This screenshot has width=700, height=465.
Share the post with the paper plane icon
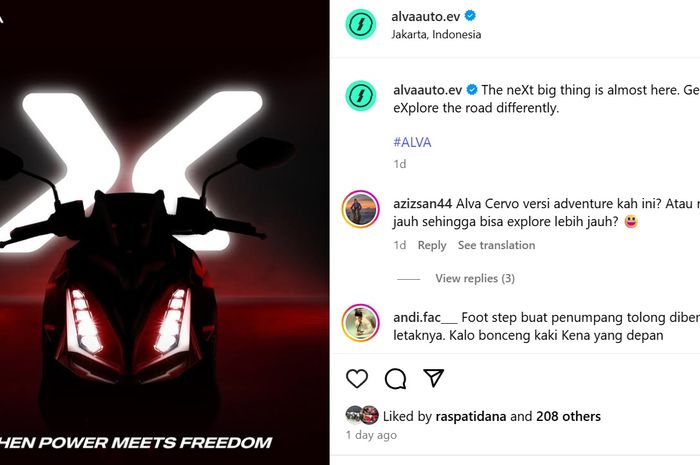pyautogui.click(x=433, y=378)
